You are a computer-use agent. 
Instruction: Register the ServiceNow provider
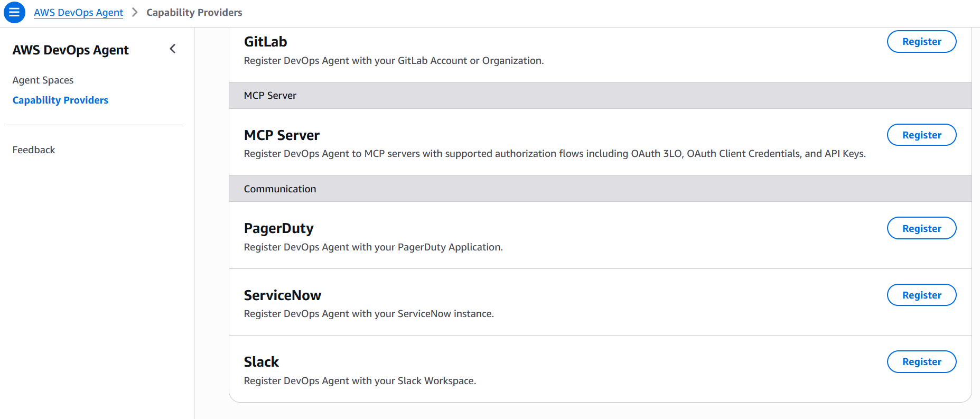921,295
